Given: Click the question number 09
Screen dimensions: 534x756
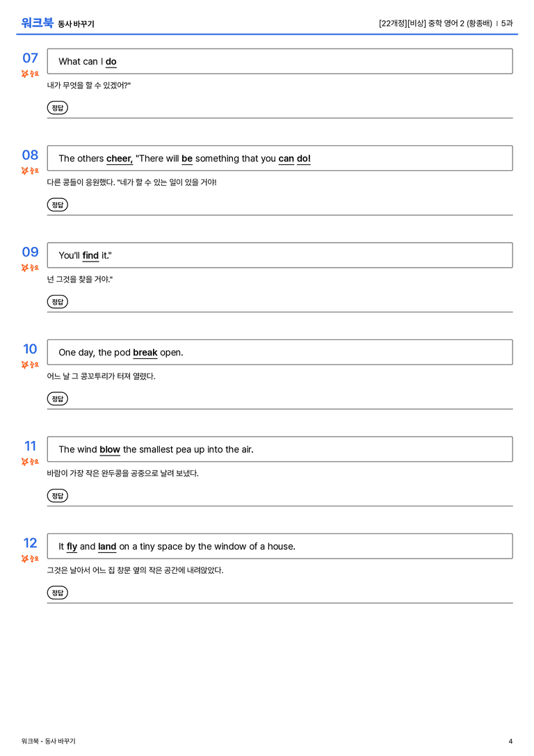Looking at the screenshot, I should point(30,252).
